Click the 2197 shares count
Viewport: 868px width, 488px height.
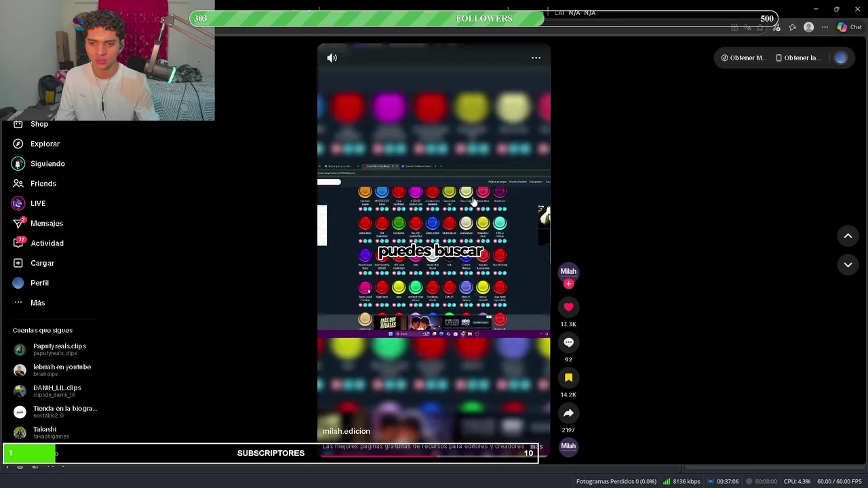(x=568, y=430)
